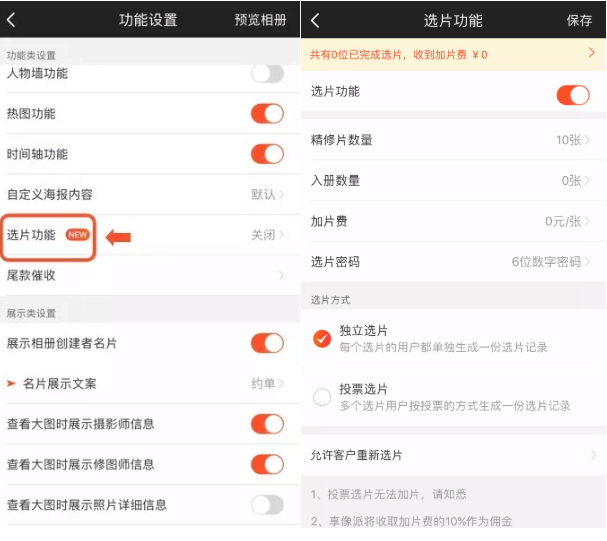Open 允许客户重新选片 option
Screen dimensions: 607x541
click(452, 455)
